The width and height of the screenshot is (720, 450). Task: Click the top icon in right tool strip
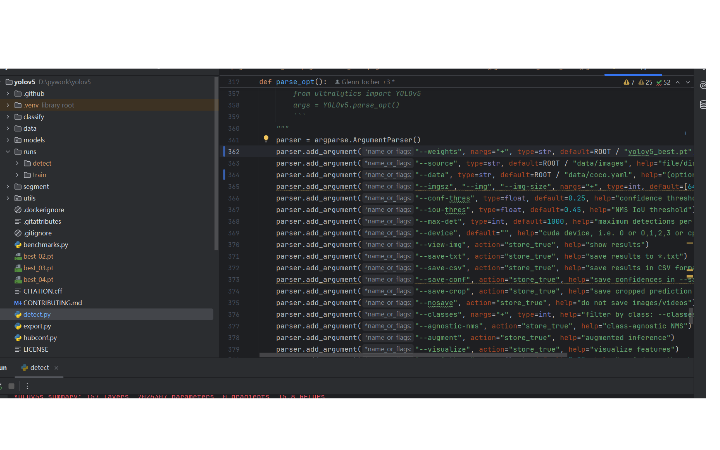pyautogui.click(x=703, y=85)
